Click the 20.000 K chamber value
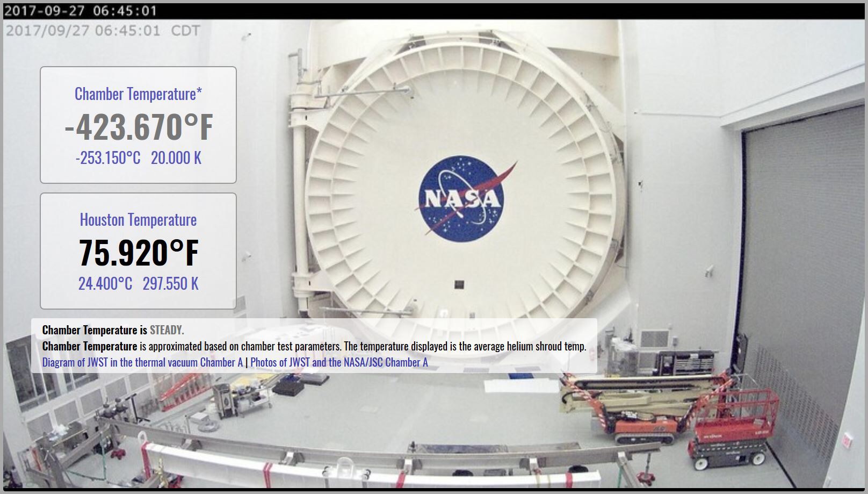The width and height of the screenshot is (868, 494). [176, 158]
